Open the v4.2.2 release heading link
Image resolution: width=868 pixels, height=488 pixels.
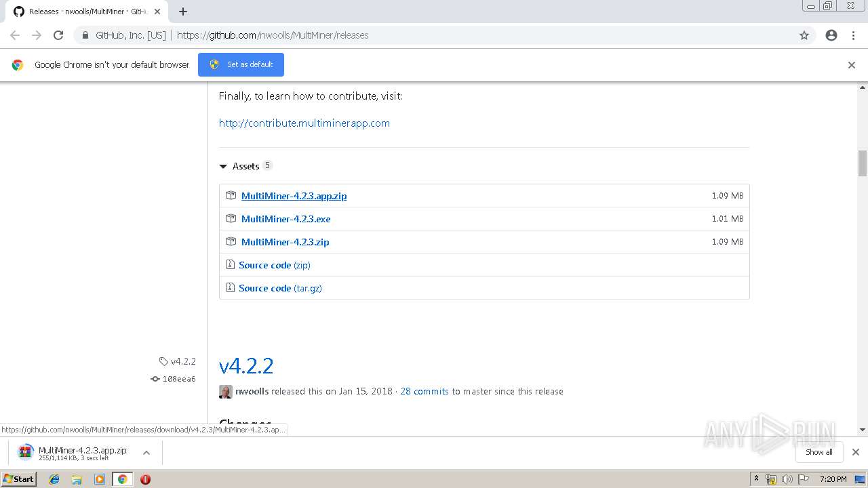tap(246, 366)
